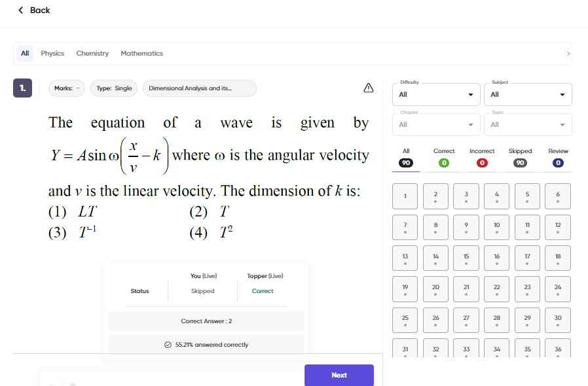
Task: Switch to the Physics tab
Action: [x=52, y=53]
